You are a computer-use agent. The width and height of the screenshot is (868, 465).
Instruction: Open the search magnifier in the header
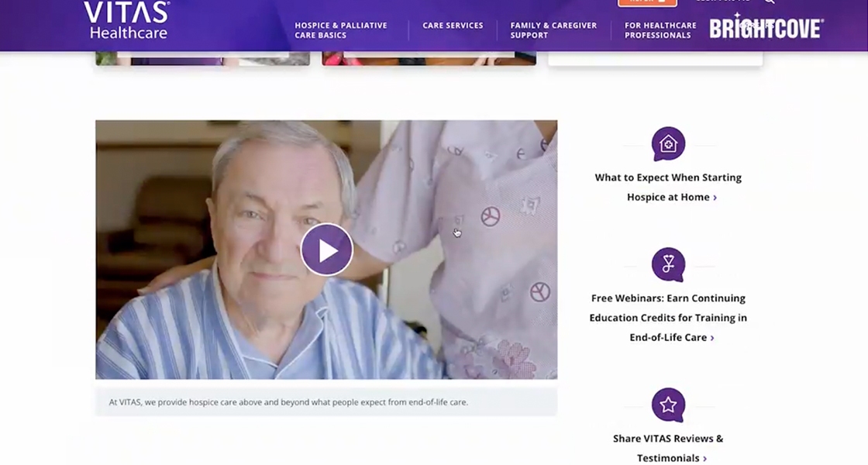pos(770,2)
